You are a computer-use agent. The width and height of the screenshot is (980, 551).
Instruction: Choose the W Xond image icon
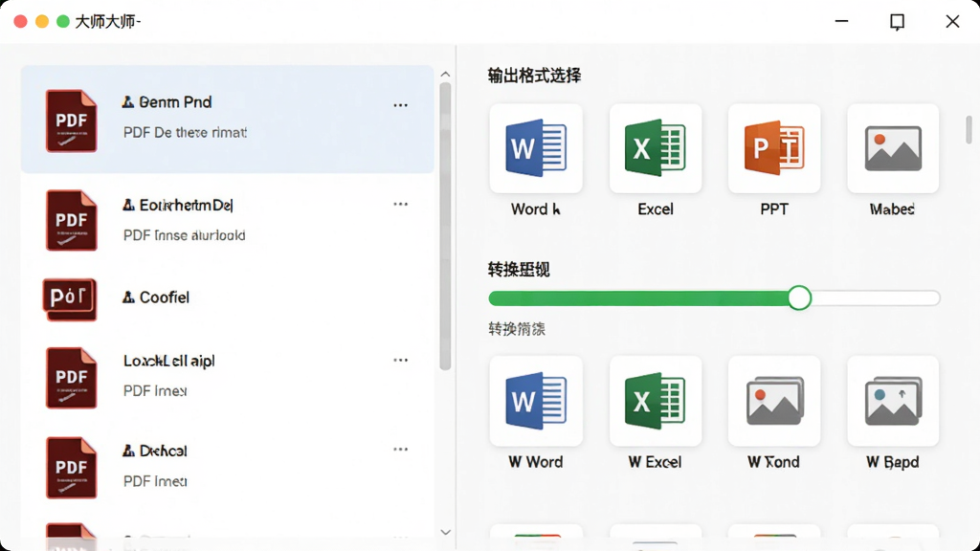(773, 401)
